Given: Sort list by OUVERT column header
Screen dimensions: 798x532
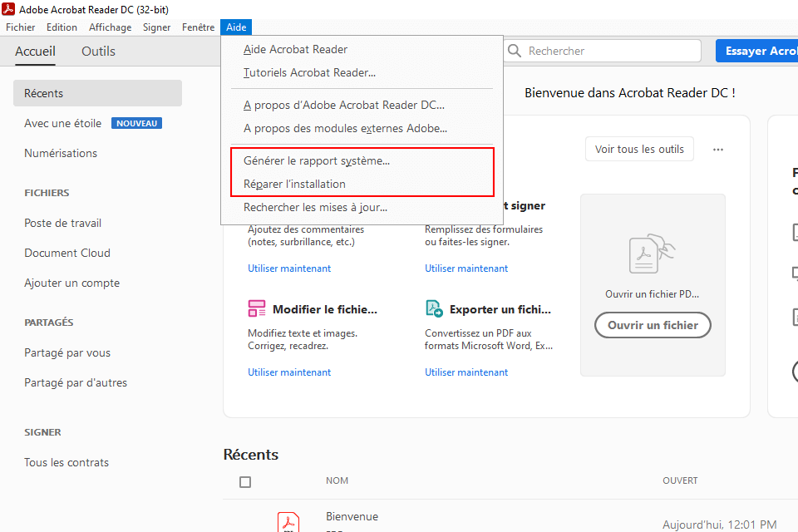Looking at the screenshot, I should pyautogui.click(x=680, y=480).
